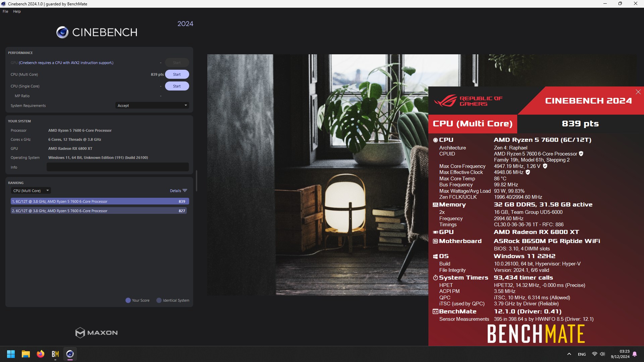Click the left panel vertical scrollbar
The height and width of the screenshot is (362, 644).
pos(196,181)
